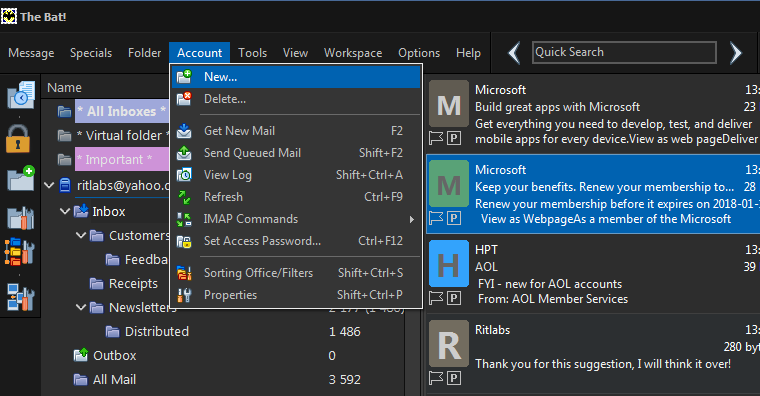Open the Workspace menu
Image resolution: width=760 pixels, height=396 pixels.
pyautogui.click(x=353, y=53)
